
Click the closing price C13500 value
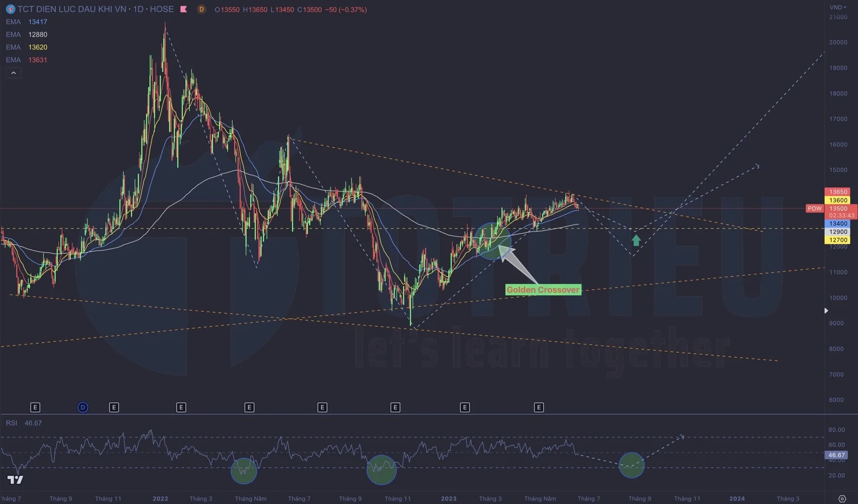(309, 10)
